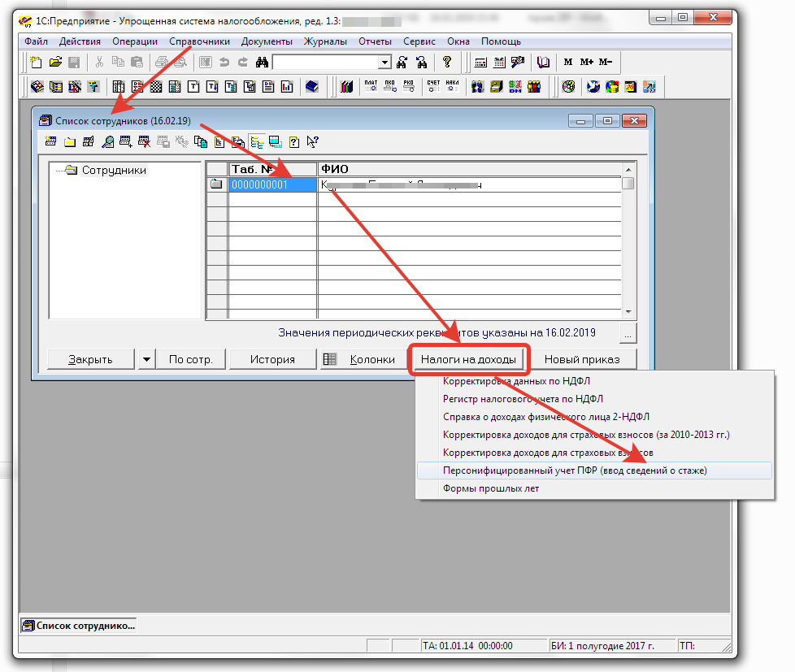Click the context help arrow-question icon
795x672 pixels.
coord(312,142)
